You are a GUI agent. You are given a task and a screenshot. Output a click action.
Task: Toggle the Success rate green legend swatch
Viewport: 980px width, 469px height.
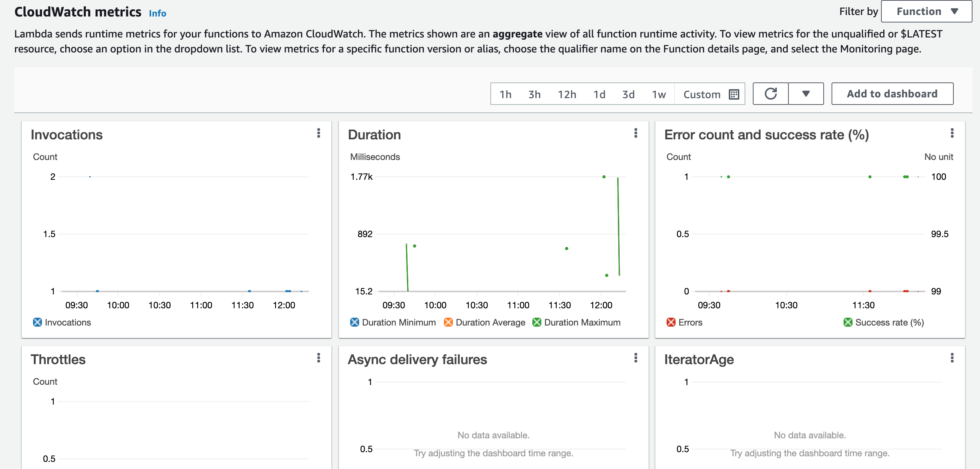tap(847, 322)
